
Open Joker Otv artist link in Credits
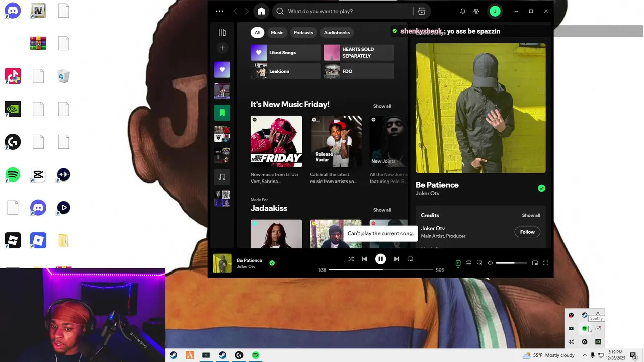[x=433, y=229]
